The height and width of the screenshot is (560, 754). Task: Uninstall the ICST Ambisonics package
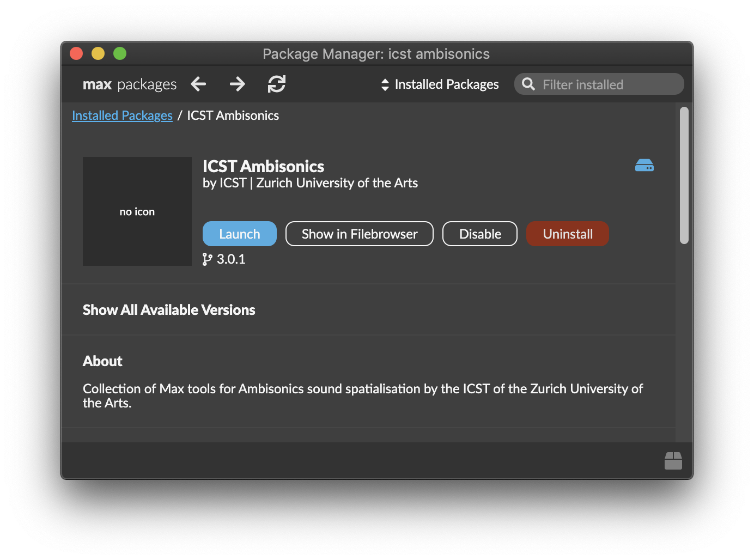(567, 233)
